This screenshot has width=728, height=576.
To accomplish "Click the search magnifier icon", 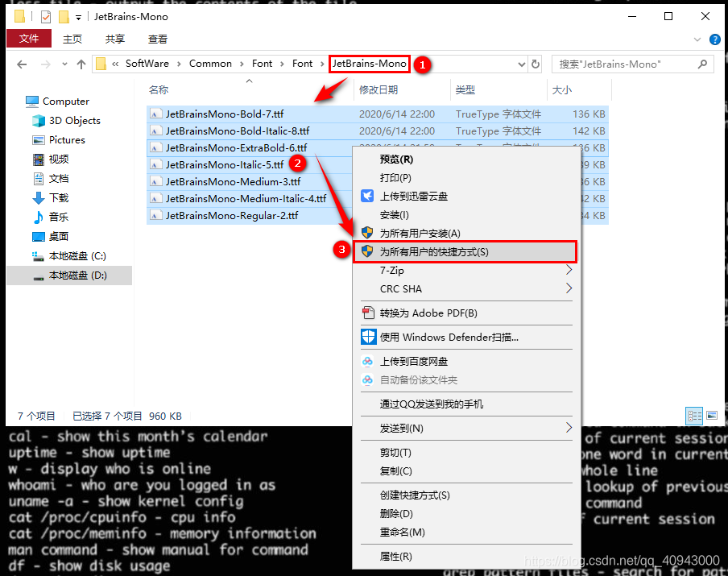I will (702, 64).
